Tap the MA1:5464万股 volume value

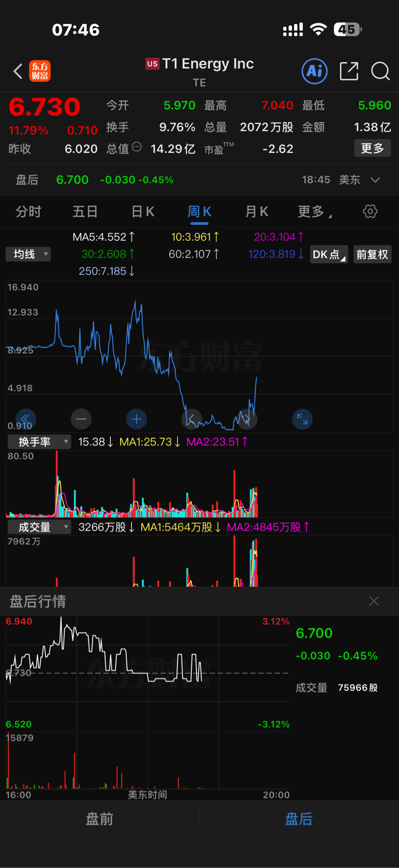click(181, 527)
